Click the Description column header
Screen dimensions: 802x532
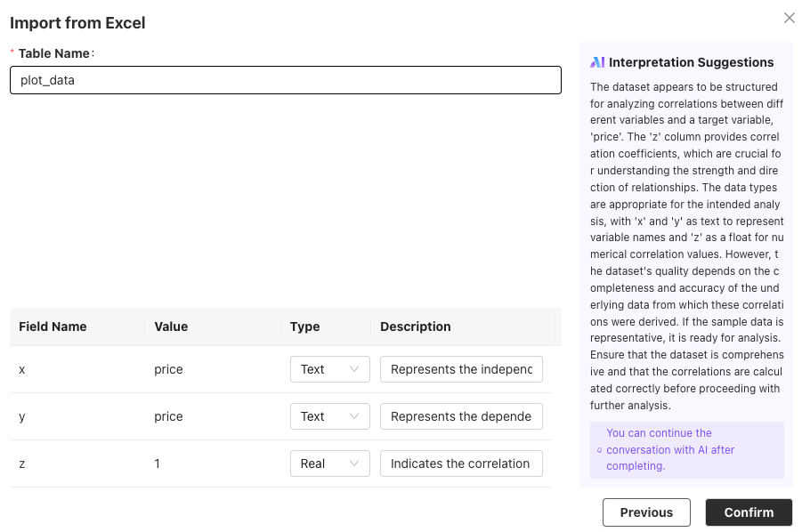pos(416,326)
